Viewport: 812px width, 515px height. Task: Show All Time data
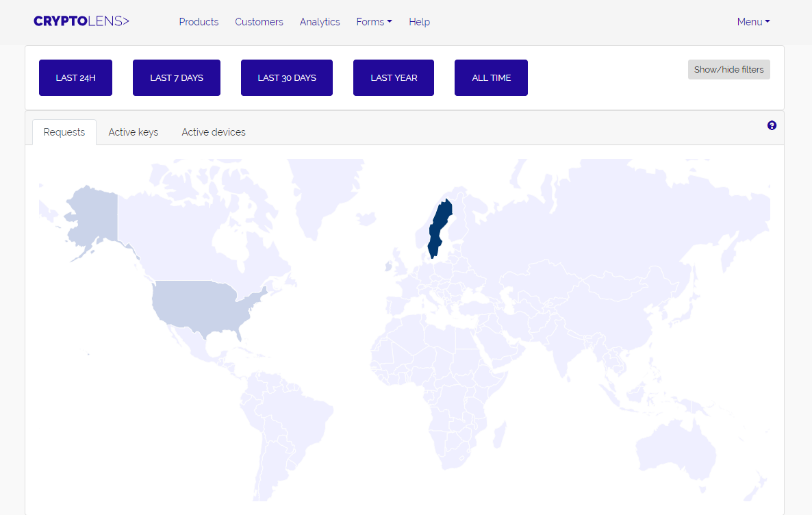[x=491, y=77]
